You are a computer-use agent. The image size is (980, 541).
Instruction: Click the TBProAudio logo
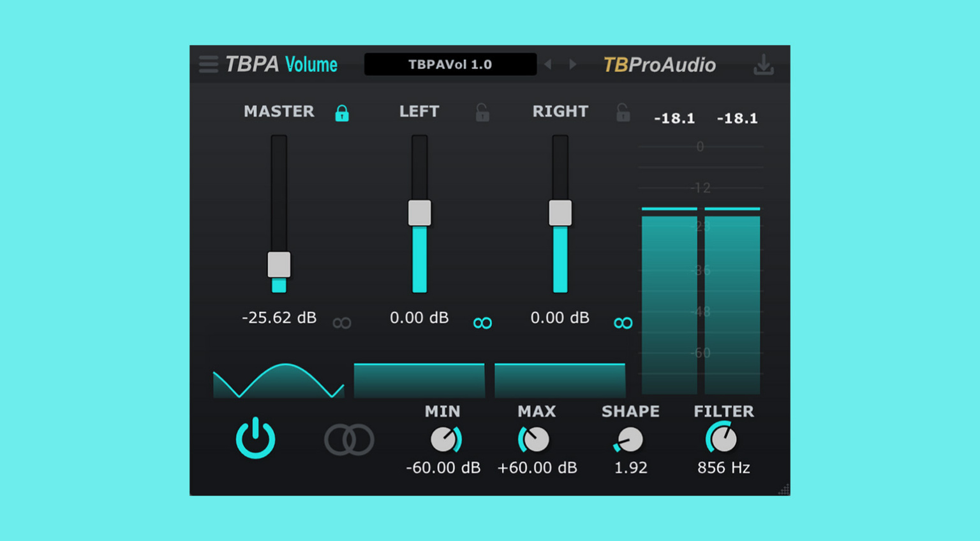660,64
